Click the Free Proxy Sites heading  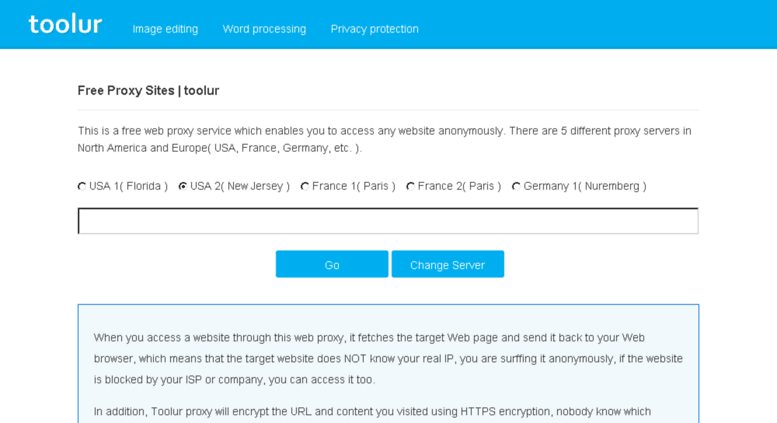pyautogui.click(x=148, y=91)
